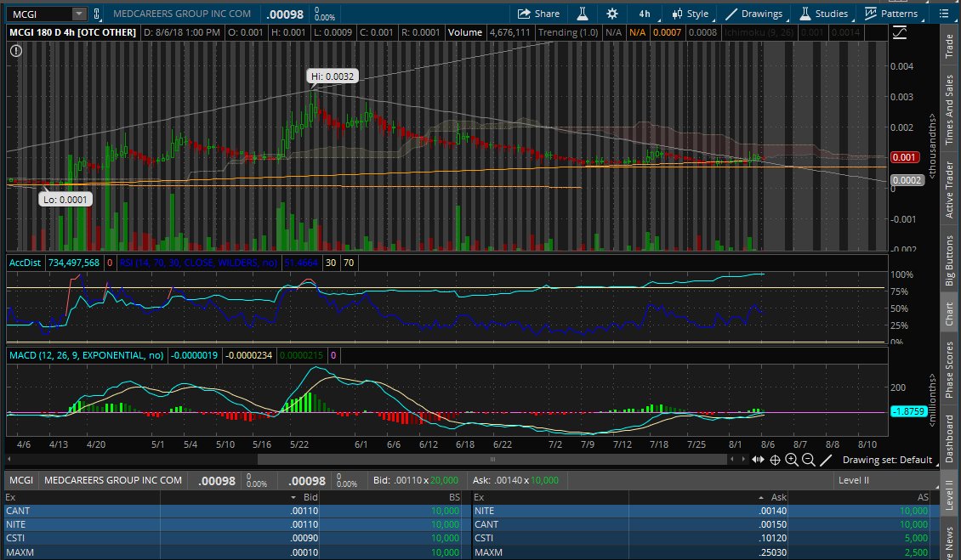Click the Hi: 0.0032 price bubble

[333, 76]
